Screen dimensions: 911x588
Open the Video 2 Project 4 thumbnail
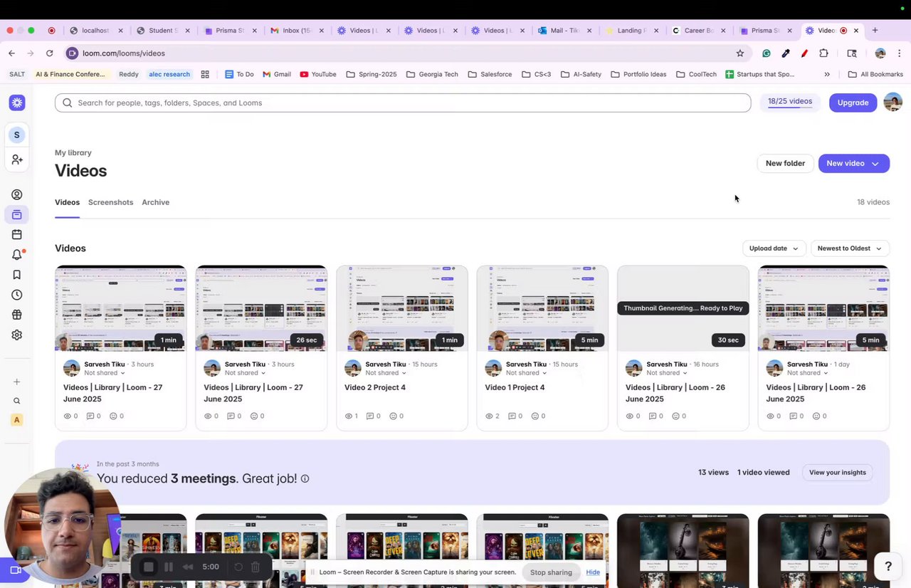(x=402, y=308)
